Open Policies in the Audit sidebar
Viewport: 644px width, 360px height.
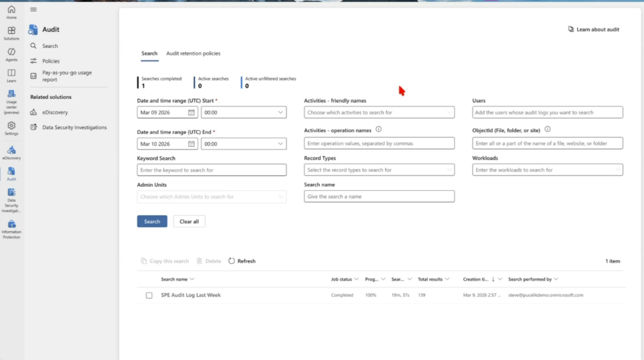(51, 61)
